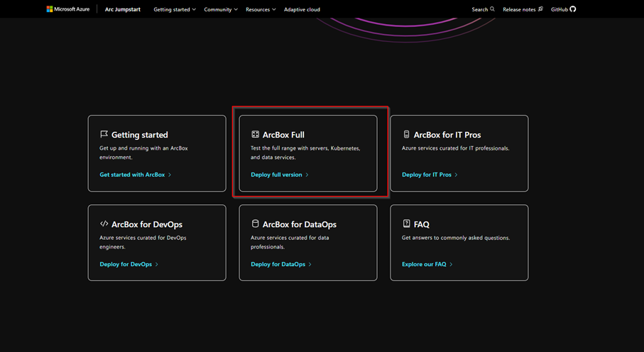Expand the Getting started navigation dropdown
Screen dimensions: 644x352
click(174, 9)
